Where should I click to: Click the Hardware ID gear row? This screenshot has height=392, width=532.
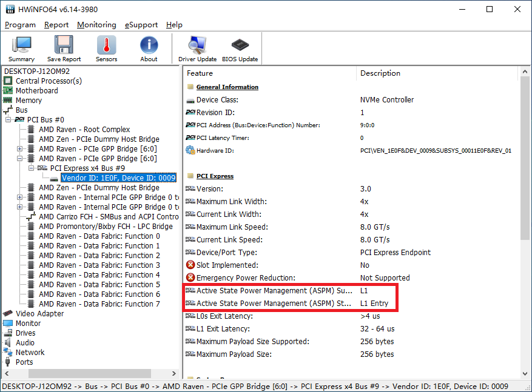(349, 151)
